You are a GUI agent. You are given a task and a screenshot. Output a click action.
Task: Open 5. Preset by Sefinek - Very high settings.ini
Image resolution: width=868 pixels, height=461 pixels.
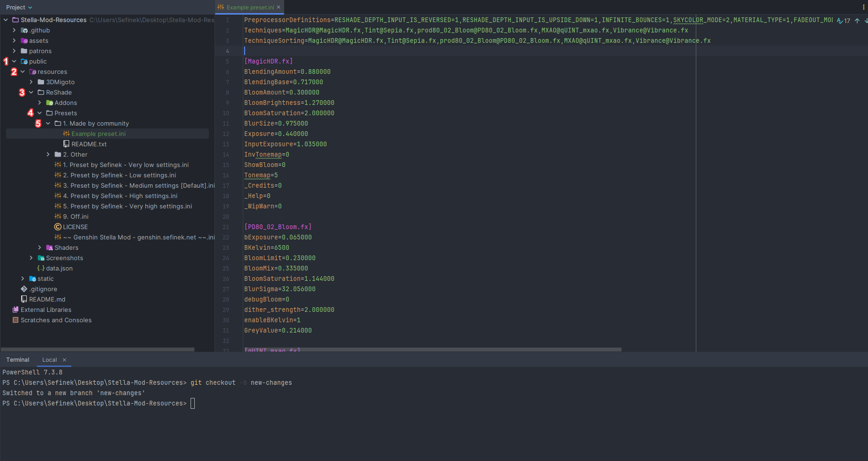127,206
